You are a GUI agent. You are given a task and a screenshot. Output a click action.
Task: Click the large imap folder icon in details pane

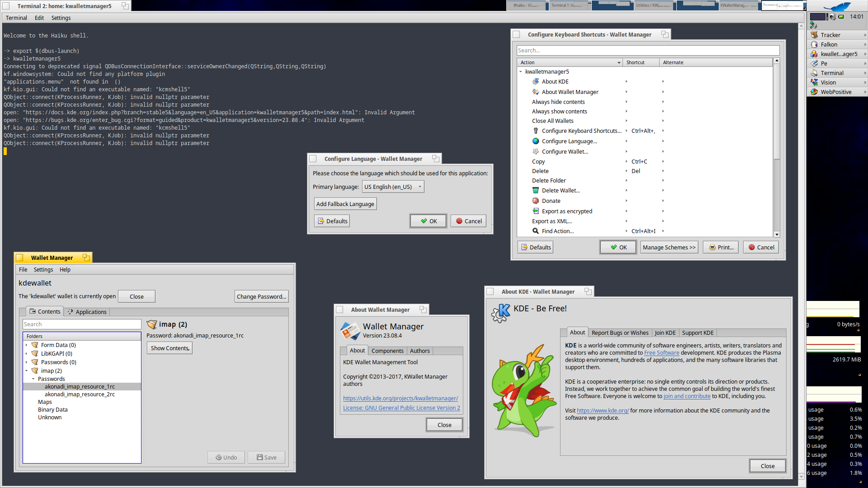[x=152, y=324]
